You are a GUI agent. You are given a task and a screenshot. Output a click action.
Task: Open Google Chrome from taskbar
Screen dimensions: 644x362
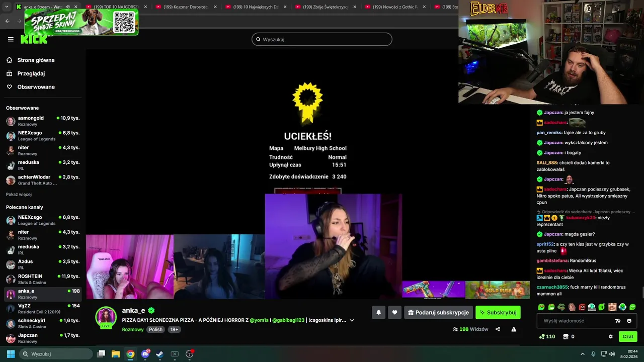point(130,354)
